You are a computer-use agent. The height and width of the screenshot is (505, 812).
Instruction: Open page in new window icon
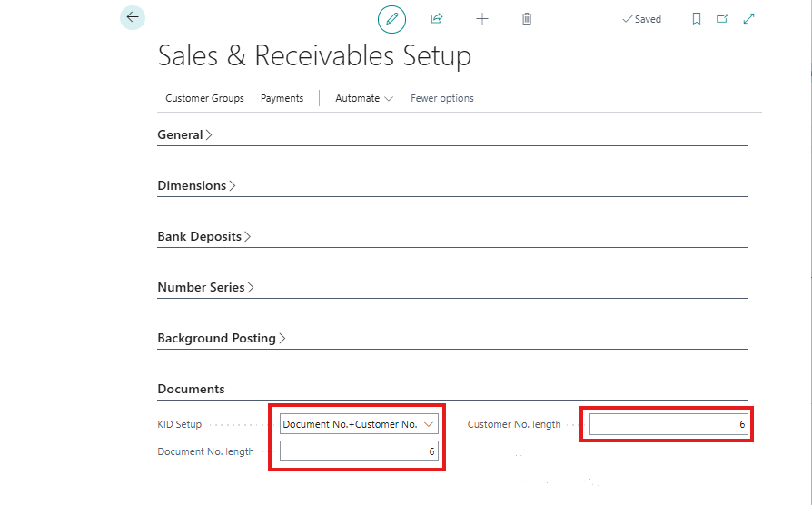[723, 19]
